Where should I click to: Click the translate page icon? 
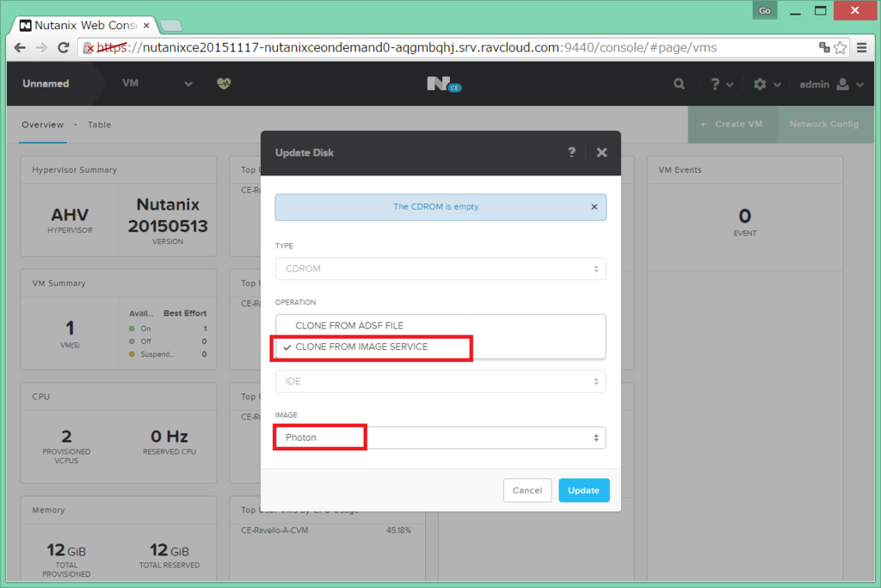[824, 48]
